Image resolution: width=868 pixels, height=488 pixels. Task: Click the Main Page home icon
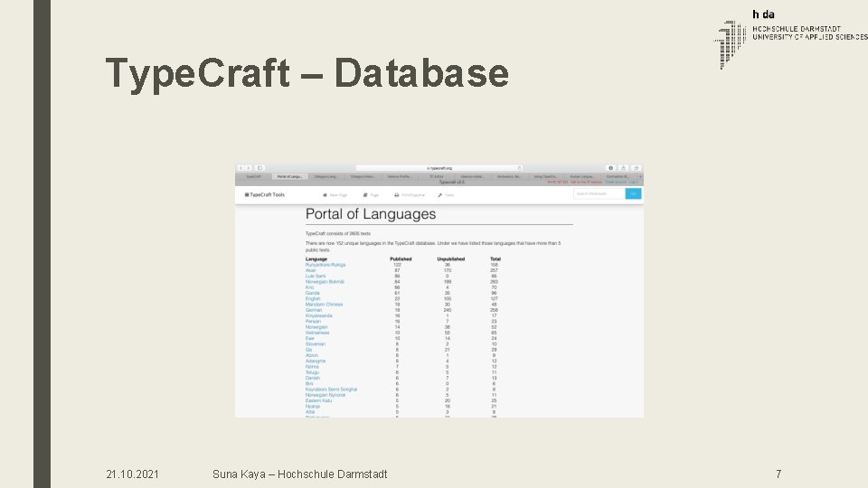click(325, 195)
